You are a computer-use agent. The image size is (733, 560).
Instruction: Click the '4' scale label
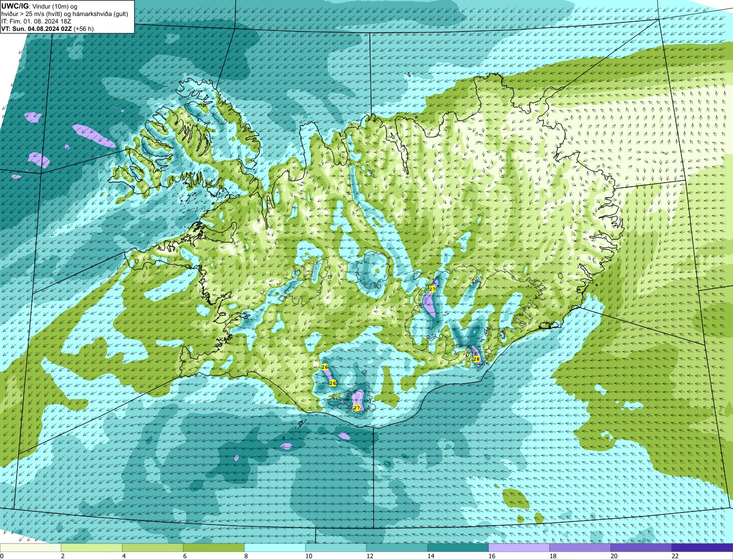coord(124,556)
